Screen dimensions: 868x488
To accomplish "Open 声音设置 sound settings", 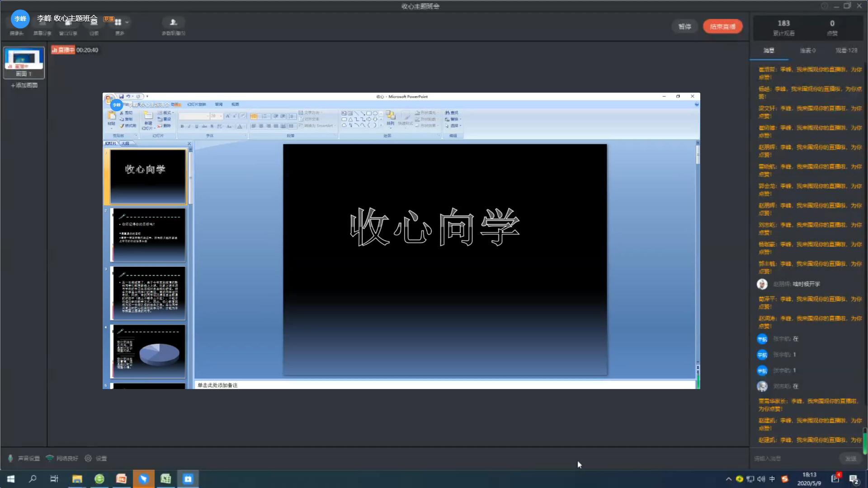I will click(x=24, y=459).
